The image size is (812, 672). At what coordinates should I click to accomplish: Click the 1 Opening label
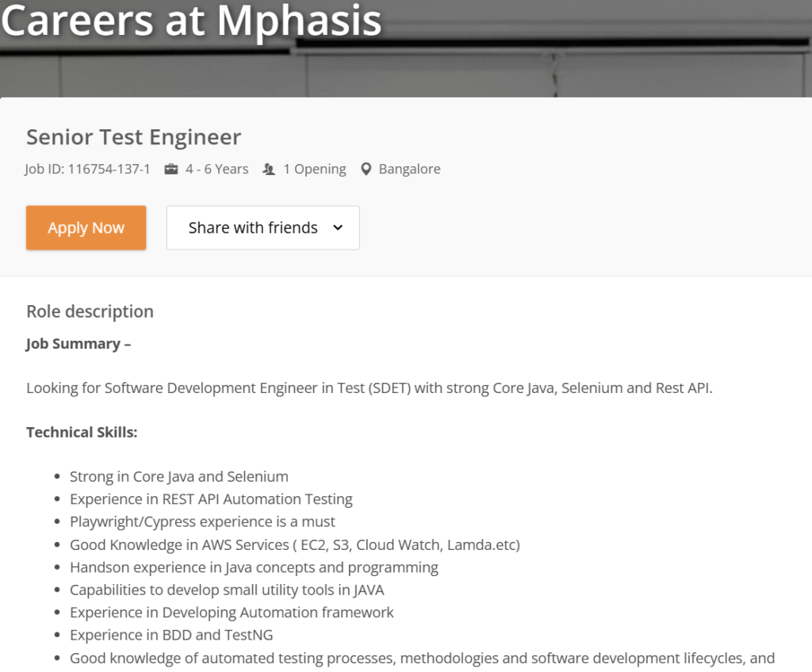click(x=315, y=170)
